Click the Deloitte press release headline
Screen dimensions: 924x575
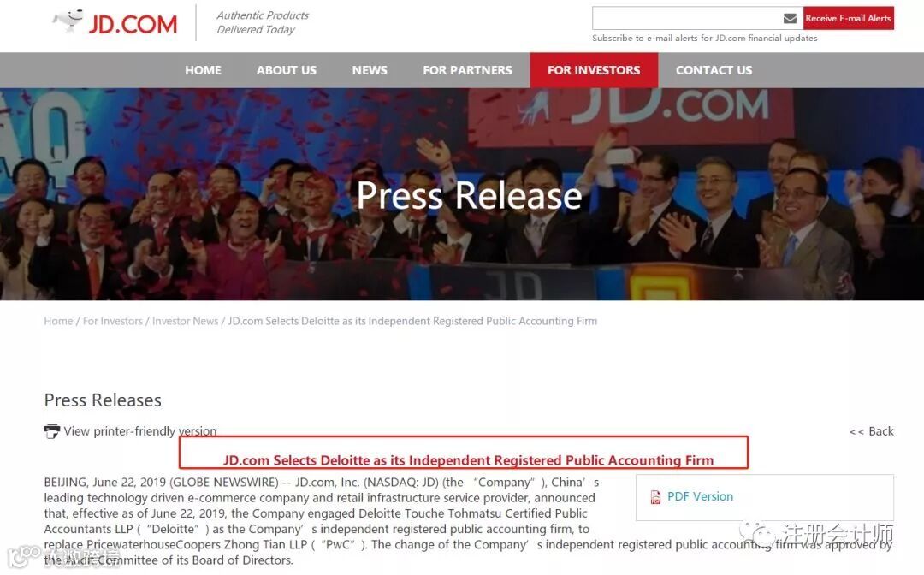pos(468,460)
